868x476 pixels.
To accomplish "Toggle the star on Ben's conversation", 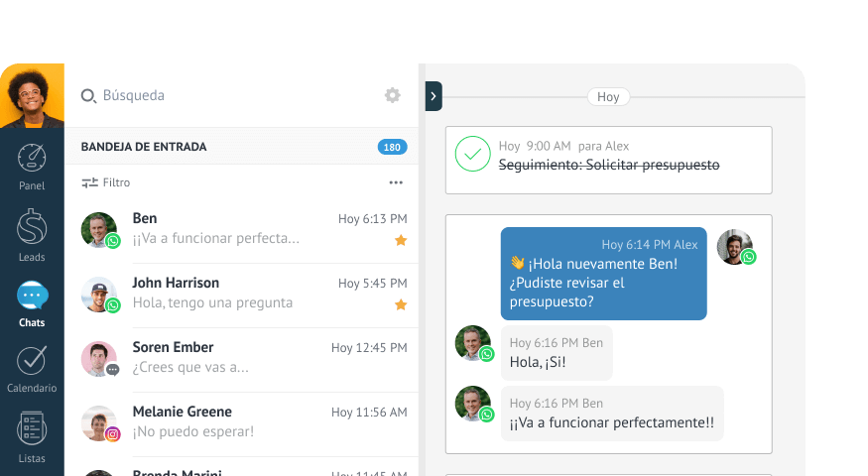I will 401,240.
